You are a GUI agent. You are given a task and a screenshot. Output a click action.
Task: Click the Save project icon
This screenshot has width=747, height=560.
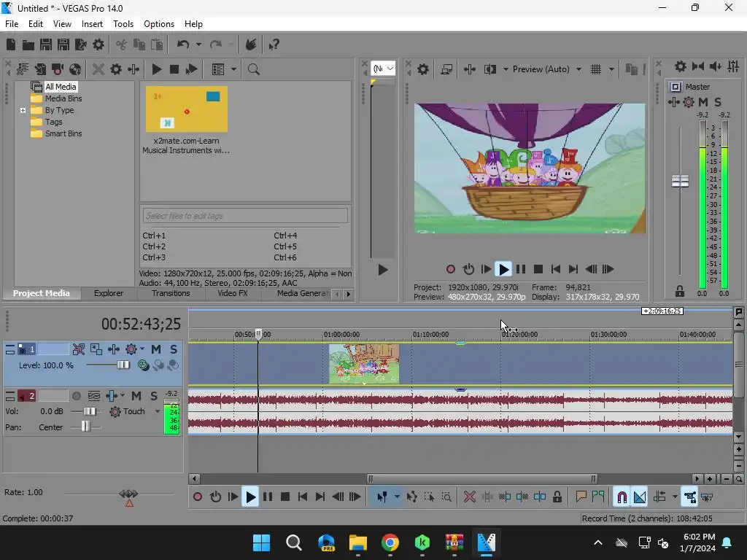click(x=46, y=44)
